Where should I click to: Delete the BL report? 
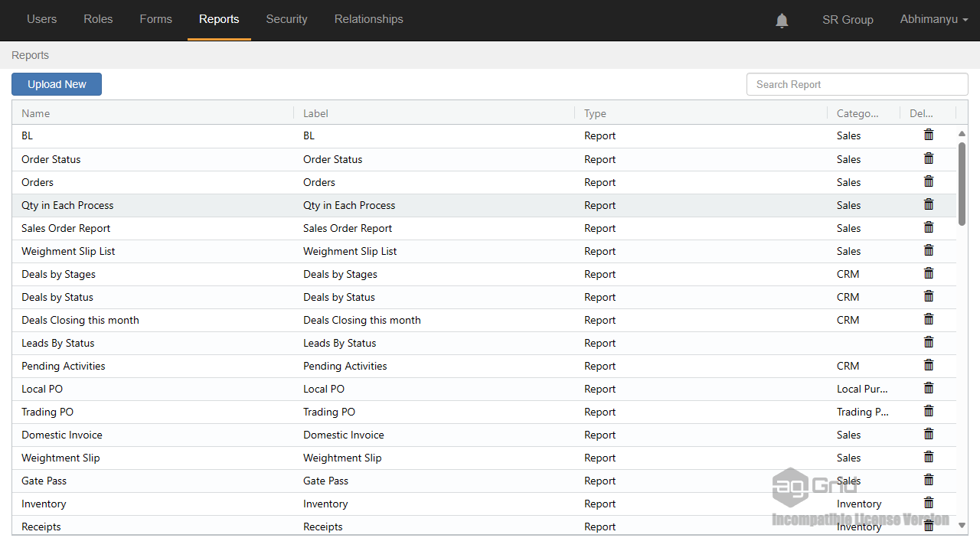tap(929, 135)
